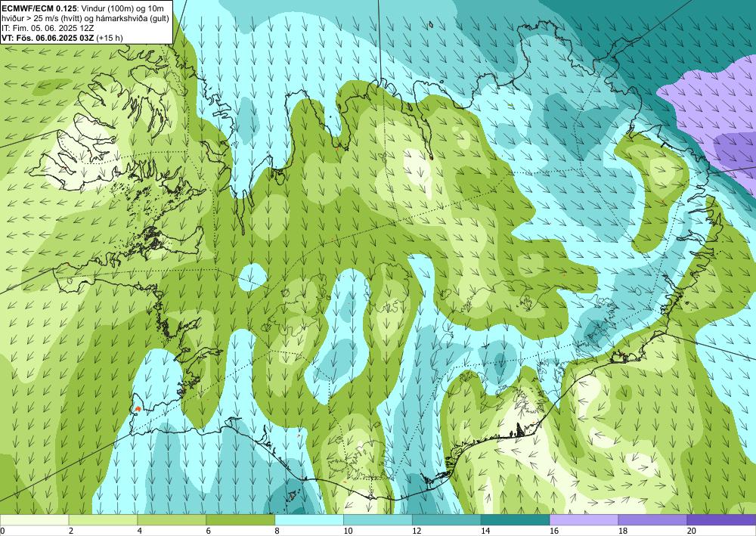Click the 8–10 m/s pale cyan legend swatch
The width and height of the screenshot is (756, 536).
(309, 520)
